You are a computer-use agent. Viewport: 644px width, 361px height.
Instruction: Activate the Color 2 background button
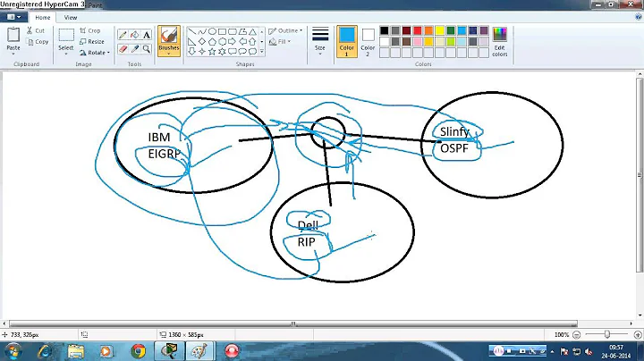(368, 41)
